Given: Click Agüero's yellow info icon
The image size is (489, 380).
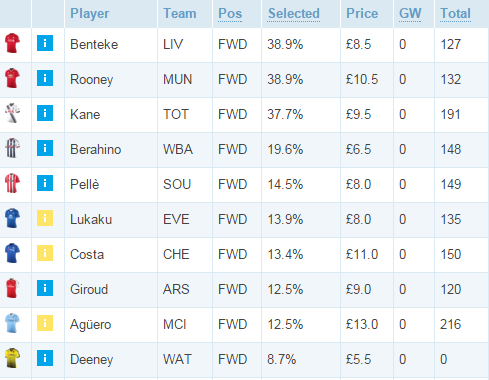Looking at the screenshot, I should tap(45, 323).
